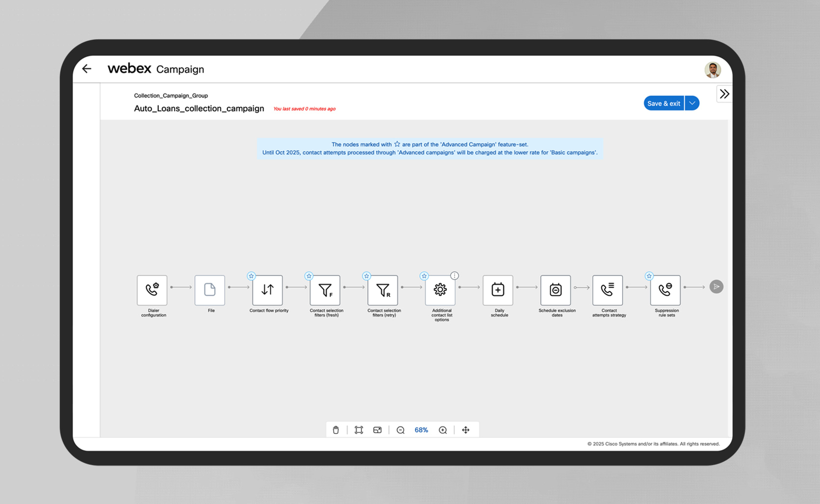Viewport: 820px width, 504px height.
Task: Open more options on Additional contact list node
Action: 455,276
